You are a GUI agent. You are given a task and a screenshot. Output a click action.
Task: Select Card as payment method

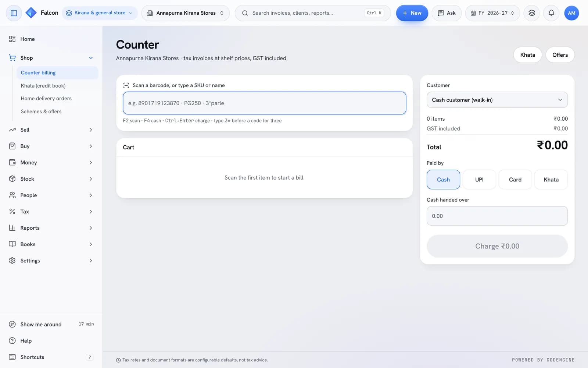point(515,180)
